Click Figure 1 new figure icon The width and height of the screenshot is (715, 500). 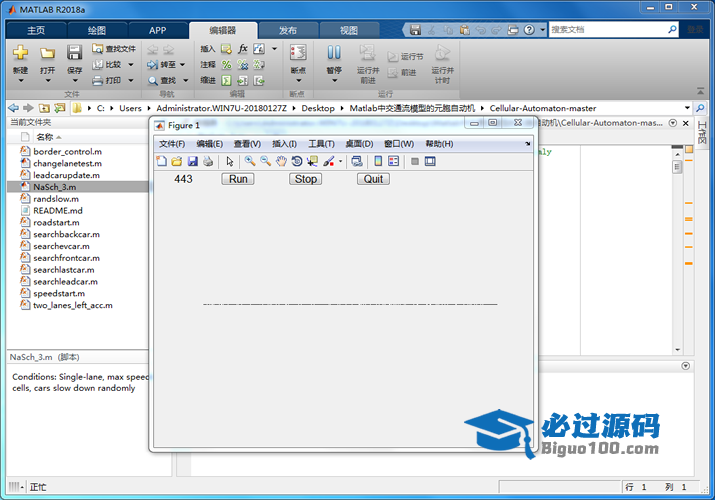(161, 161)
